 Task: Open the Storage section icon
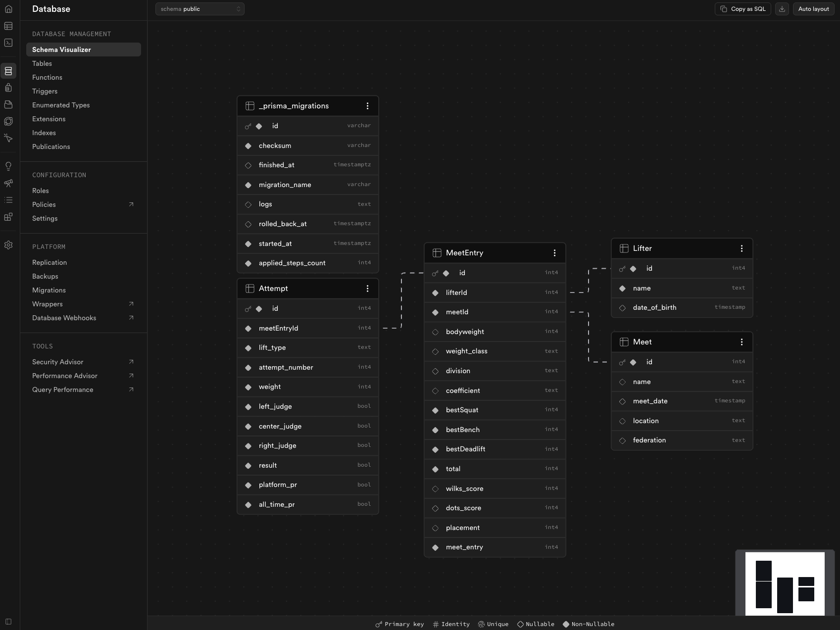click(8, 104)
